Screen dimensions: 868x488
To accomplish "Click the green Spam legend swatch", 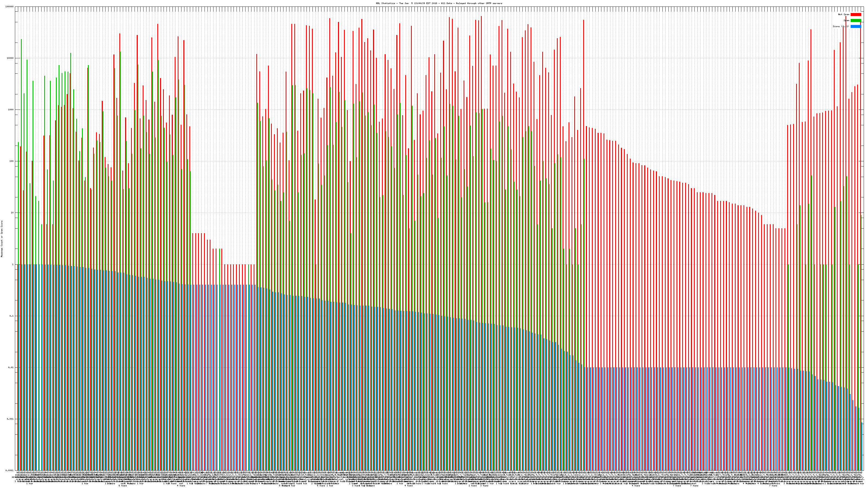I will tap(856, 21).
